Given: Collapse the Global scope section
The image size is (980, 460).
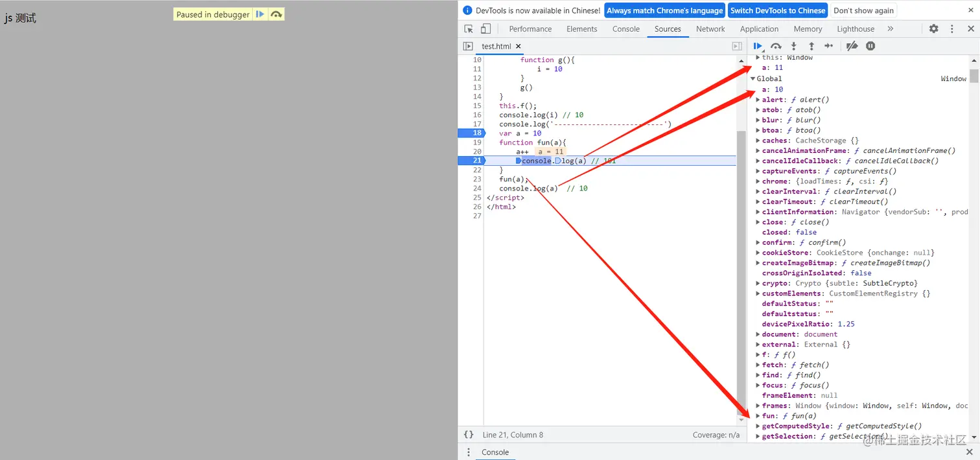Looking at the screenshot, I should tap(753, 79).
